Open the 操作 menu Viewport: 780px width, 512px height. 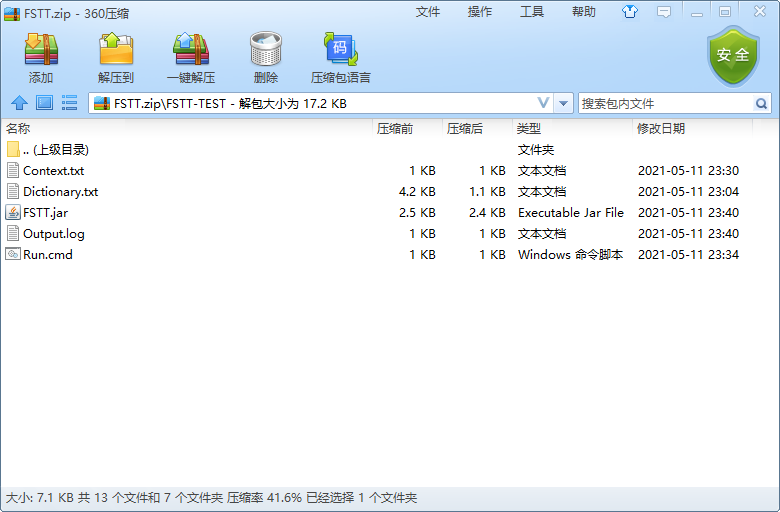click(x=480, y=12)
